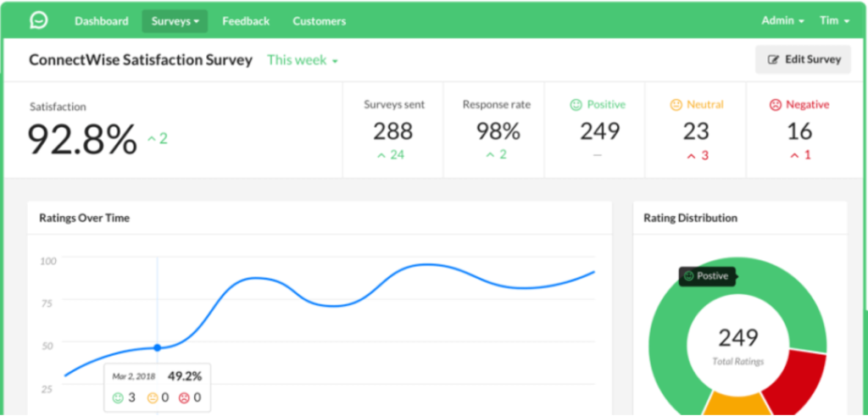Click the orange Neutral donut segment

point(737,404)
